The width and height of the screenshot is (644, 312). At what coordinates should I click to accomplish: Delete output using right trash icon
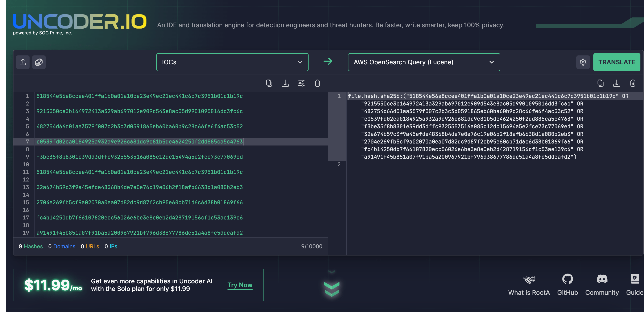pyautogui.click(x=633, y=83)
